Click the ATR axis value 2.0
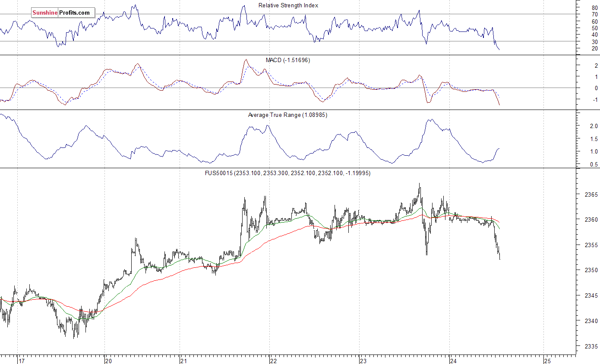The image size is (600, 364). [x=594, y=126]
